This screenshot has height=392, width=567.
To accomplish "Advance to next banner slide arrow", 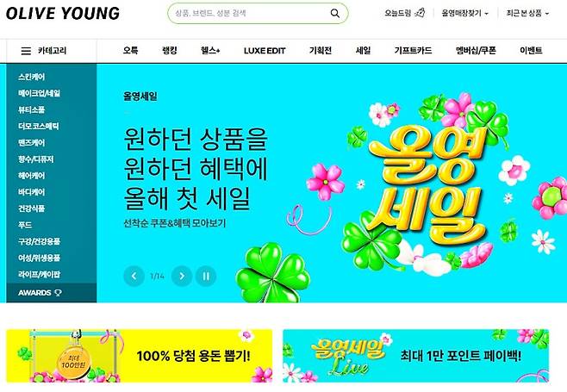I will (x=182, y=277).
